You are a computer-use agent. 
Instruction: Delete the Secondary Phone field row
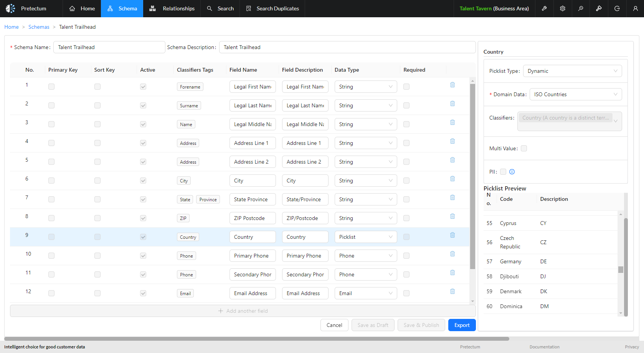coord(452,273)
